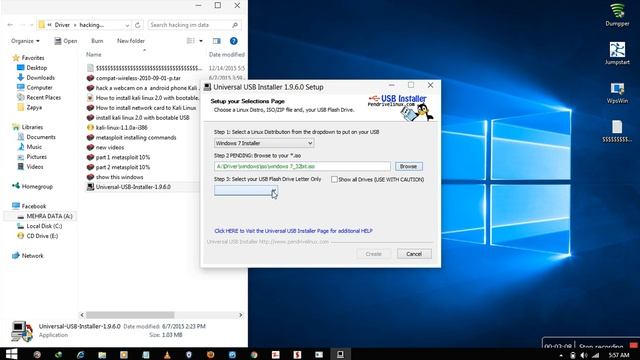
Task: Expand the address bar history dropdown
Action: point(127,25)
